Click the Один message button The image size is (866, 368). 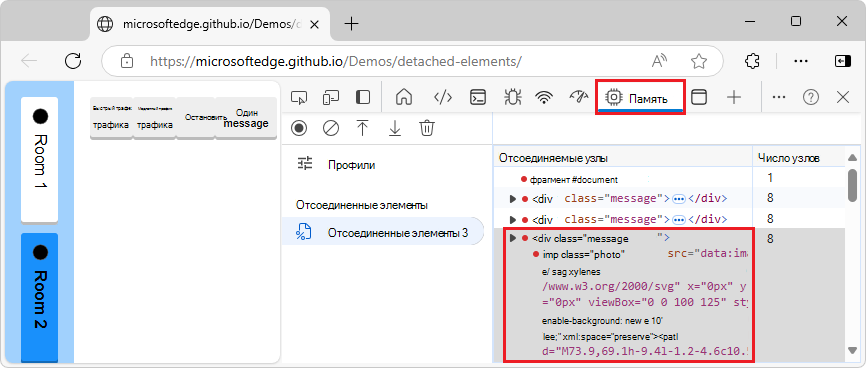pyautogui.click(x=246, y=118)
